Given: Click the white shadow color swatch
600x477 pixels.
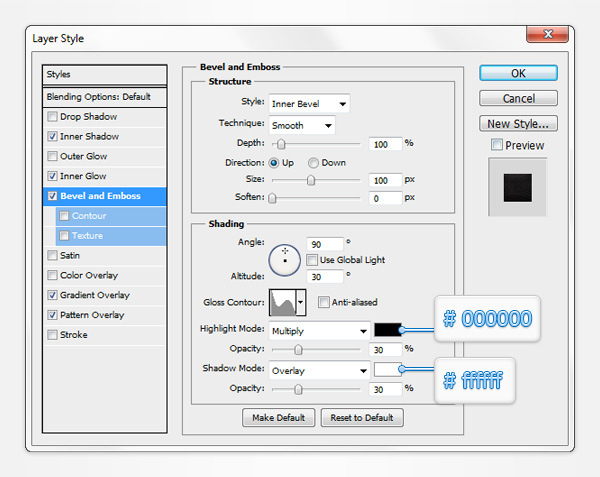Looking at the screenshot, I should tap(387, 370).
